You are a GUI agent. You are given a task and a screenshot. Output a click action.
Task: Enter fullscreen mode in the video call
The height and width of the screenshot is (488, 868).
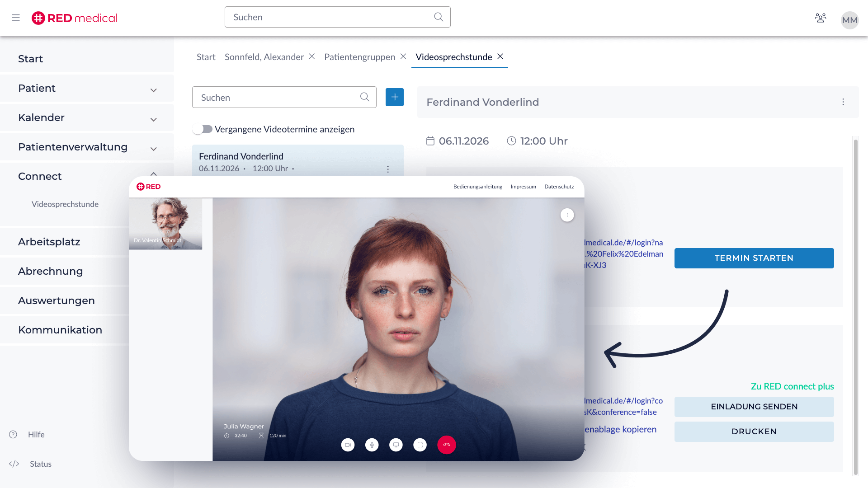pos(420,445)
